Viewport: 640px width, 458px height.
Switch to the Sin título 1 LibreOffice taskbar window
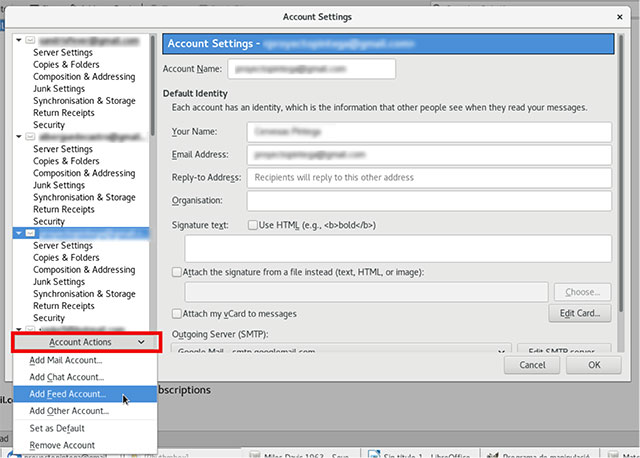[420, 455]
